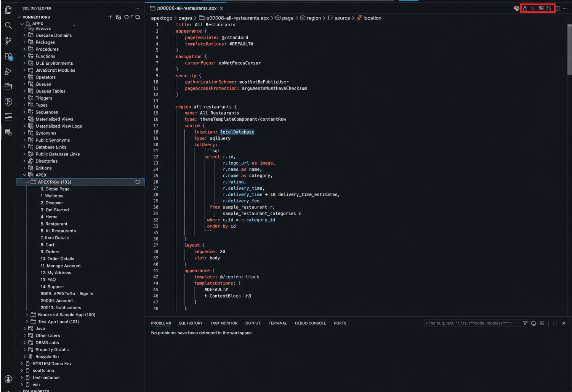This screenshot has height=392, width=572.
Task: Open page '8. Cart' in tree
Action: coord(47,245)
